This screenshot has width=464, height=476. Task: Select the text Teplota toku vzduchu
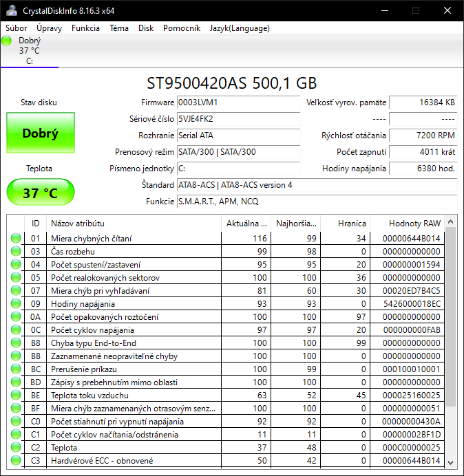89,396
